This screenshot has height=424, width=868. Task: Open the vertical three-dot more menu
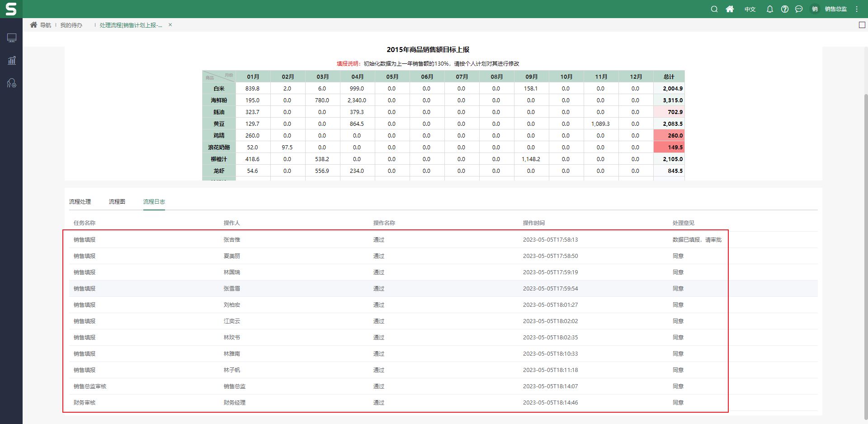pyautogui.click(x=857, y=9)
